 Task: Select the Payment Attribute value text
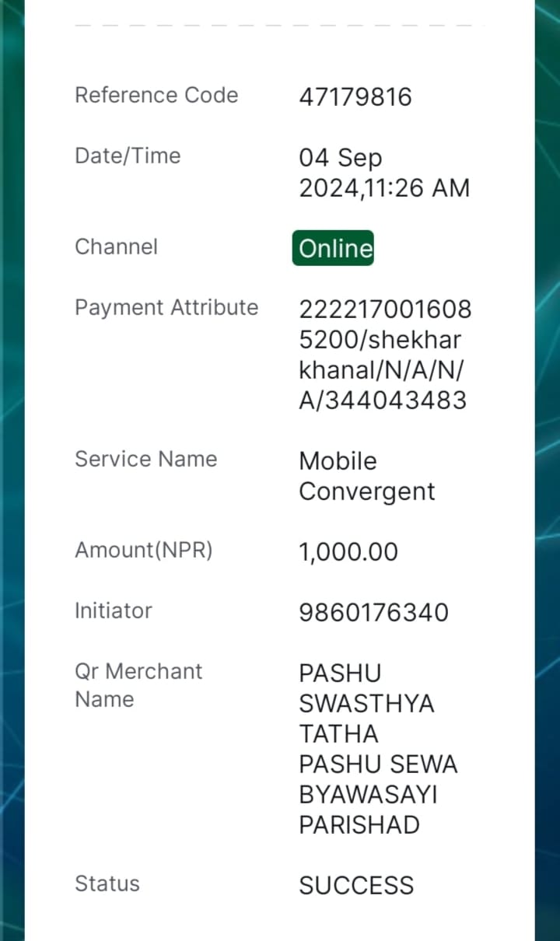(385, 355)
